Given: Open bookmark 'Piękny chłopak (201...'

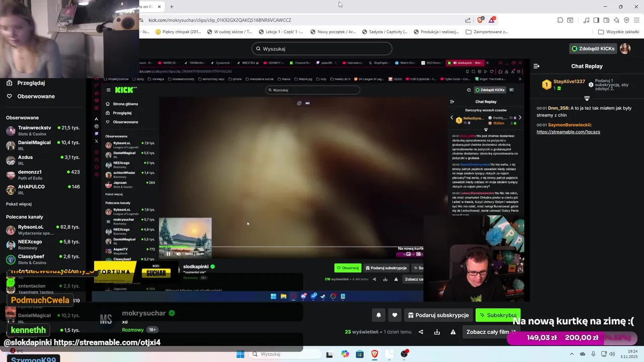Looking at the screenshot, I should point(178,32).
